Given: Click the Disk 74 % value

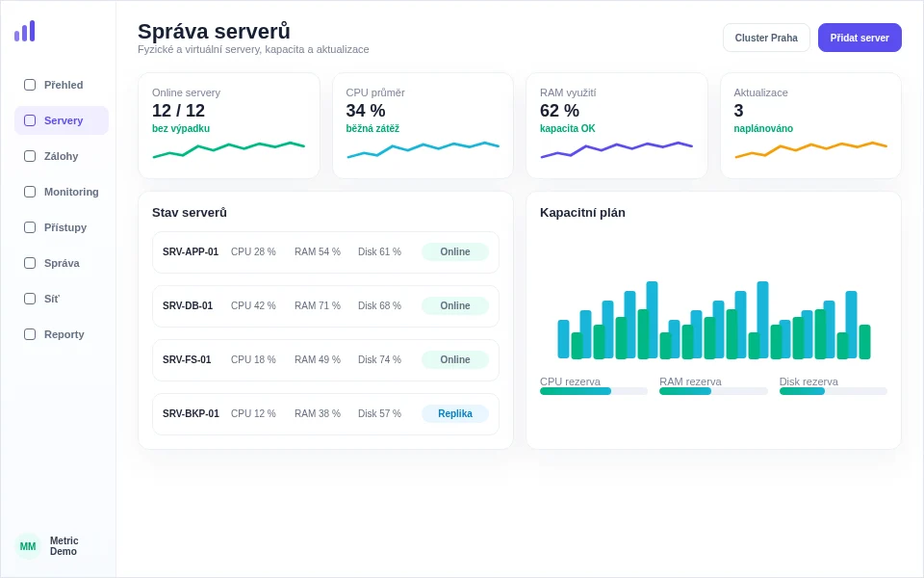Looking at the screenshot, I should pyautogui.click(x=379, y=359).
